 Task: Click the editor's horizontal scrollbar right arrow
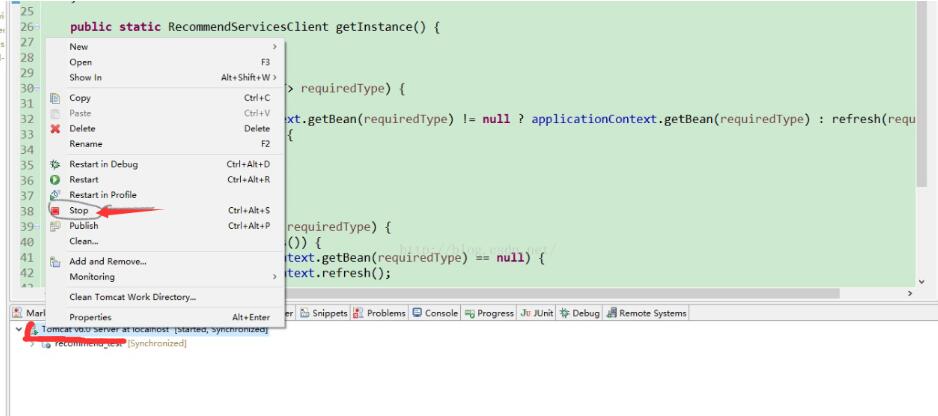coord(909,294)
